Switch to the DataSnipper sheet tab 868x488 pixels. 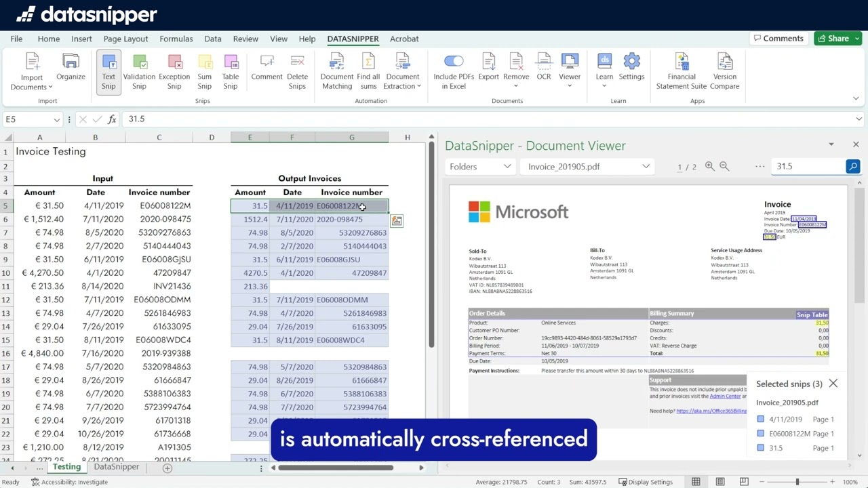coord(116,467)
